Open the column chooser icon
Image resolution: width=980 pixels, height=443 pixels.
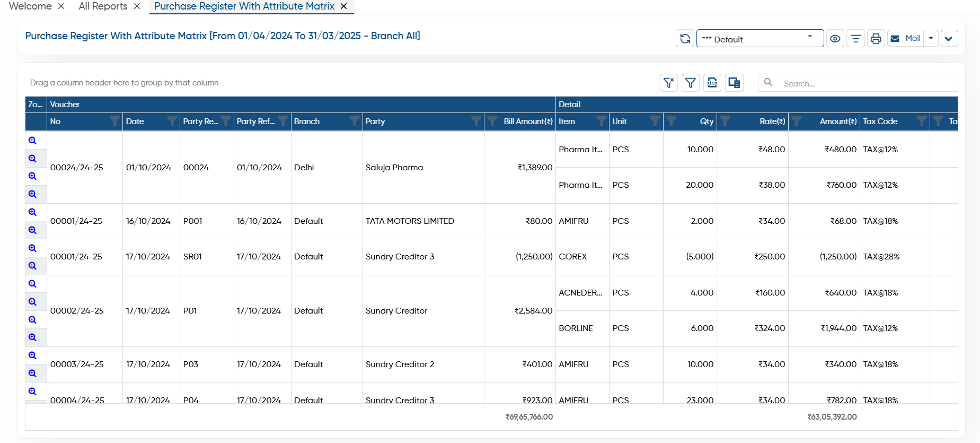(x=734, y=83)
